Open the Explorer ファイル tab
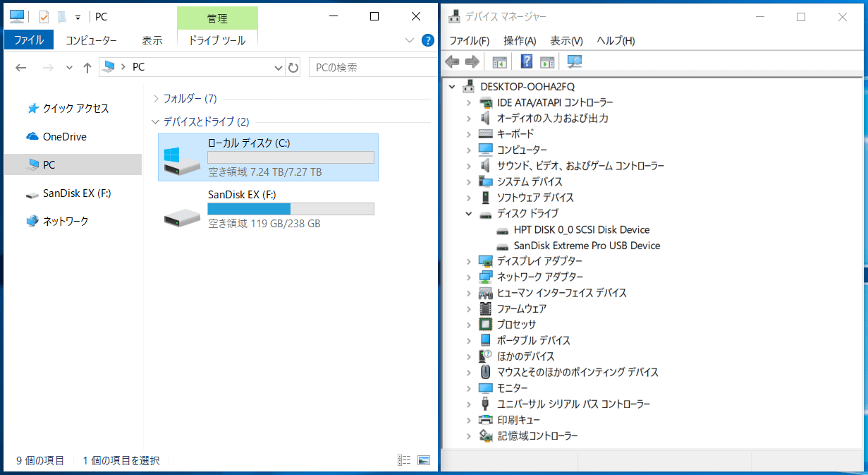868x475 pixels. (29, 40)
